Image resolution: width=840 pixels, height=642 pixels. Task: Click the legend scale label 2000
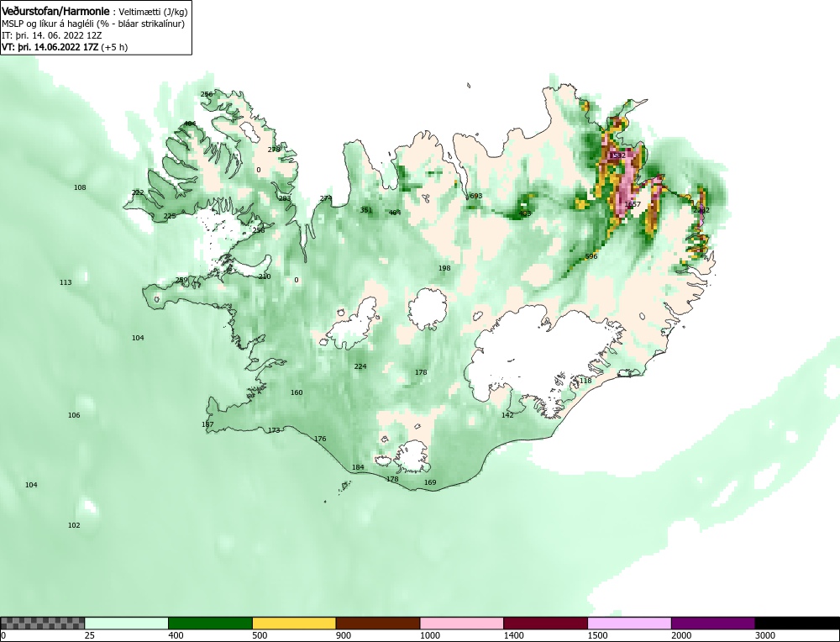tap(681, 635)
